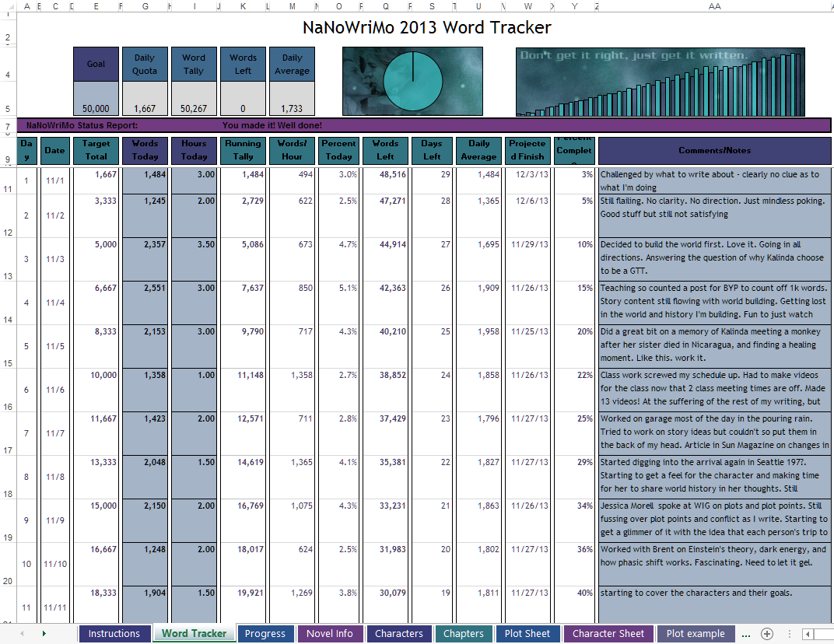Switch to the Instructions tab
The image size is (834, 644).
(114, 633)
